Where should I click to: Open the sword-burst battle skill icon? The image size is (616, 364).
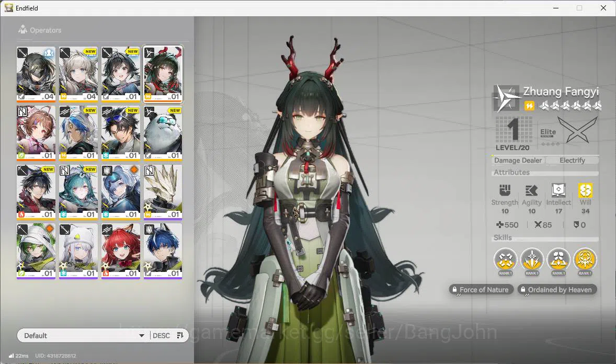pos(532,260)
